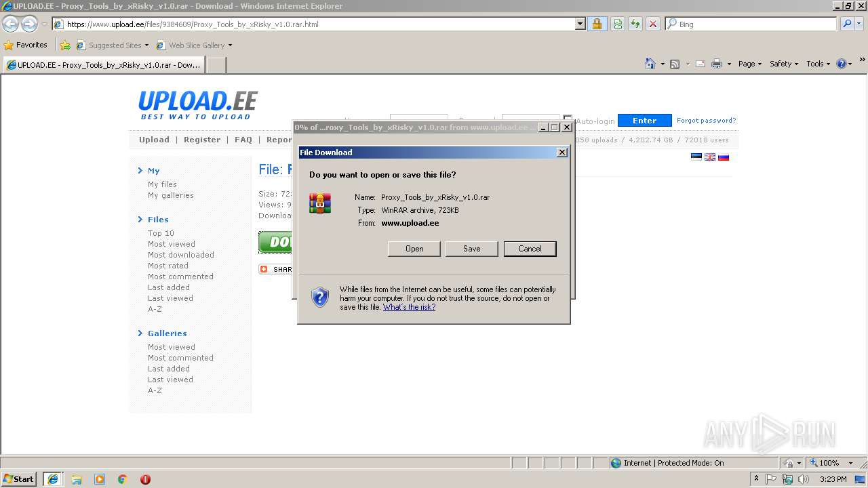
Task: Click the red Opera icon in taskbar
Action: click(x=145, y=479)
